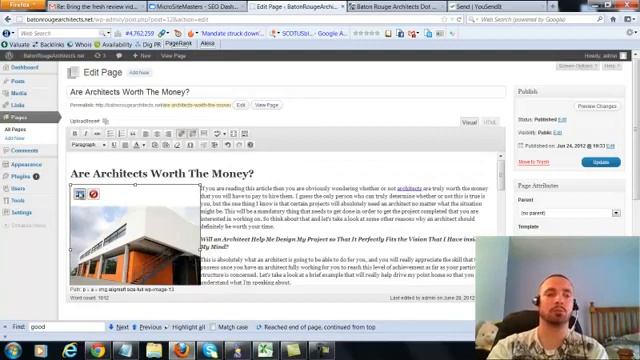This screenshot has width=640, height=360.
Task: Toggle fullscreen editing mode
Action: 233,133
